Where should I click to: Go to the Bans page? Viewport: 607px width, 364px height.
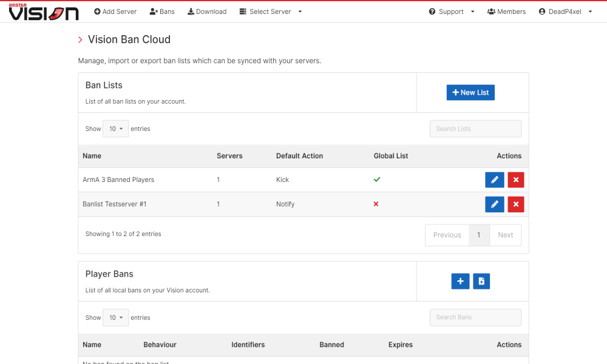(x=162, y=12)
